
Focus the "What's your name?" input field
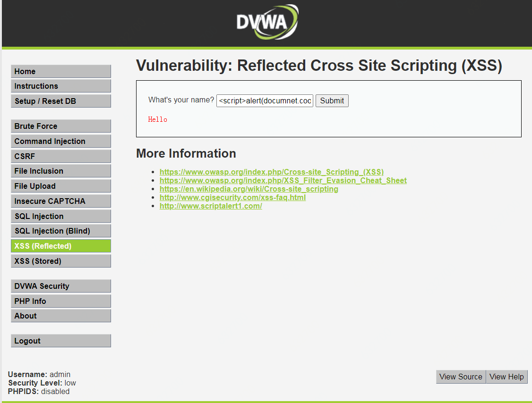265,101
